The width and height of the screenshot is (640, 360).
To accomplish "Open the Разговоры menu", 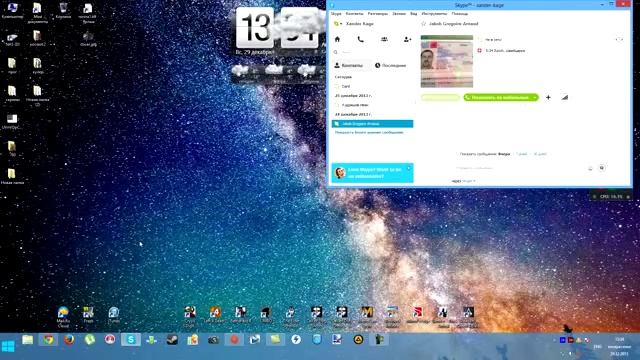I will [x=378, y=13].
